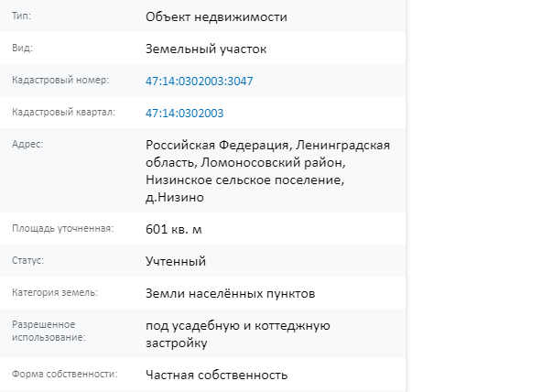Select the value 'Земельный участок'

click(x=206, y=49)
